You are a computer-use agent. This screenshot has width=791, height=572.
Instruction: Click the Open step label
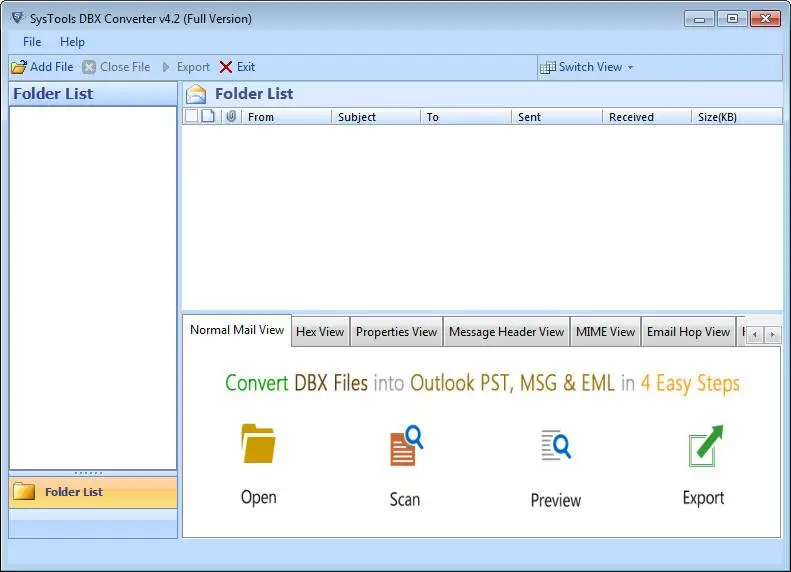(259, 497)
